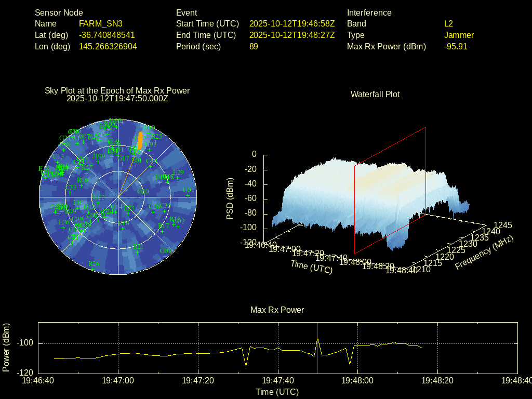Click the Waterfall Plot title
The height and width of the screenshot is (399, 532).
click(x=375, y=95)
